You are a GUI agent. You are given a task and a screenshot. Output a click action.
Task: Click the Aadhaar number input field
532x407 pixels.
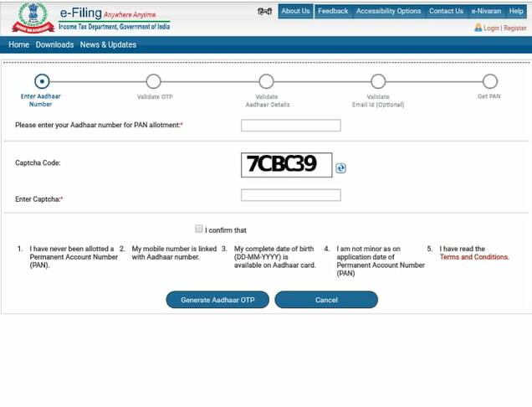pos(290,126)
